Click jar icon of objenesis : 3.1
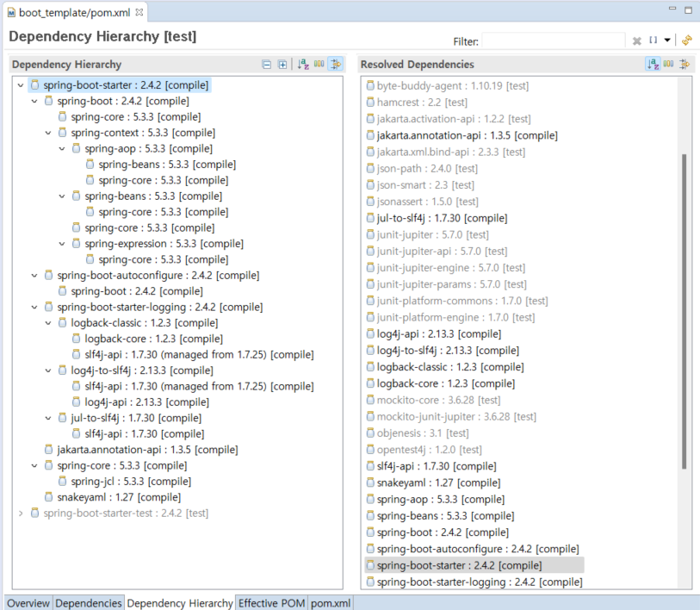 coord(370,433)
